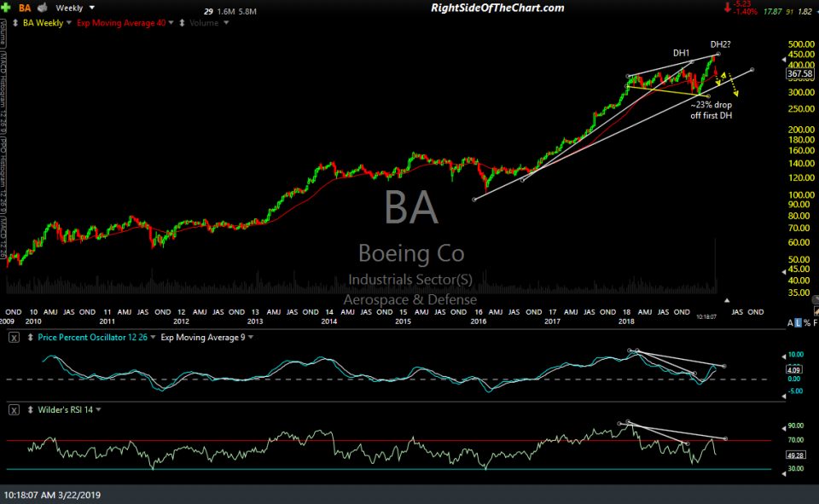Click the up-down arrows before the Volume label
Image resolution: width=819 pixels, height=504 pixels.
pyautogui.click(x=181, y=22)
